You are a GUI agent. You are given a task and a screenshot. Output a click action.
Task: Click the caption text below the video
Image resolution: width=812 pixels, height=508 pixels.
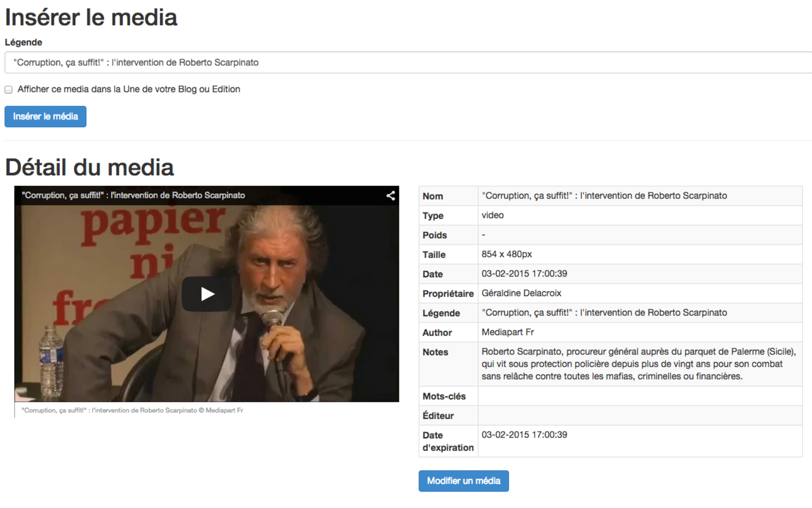132,410
